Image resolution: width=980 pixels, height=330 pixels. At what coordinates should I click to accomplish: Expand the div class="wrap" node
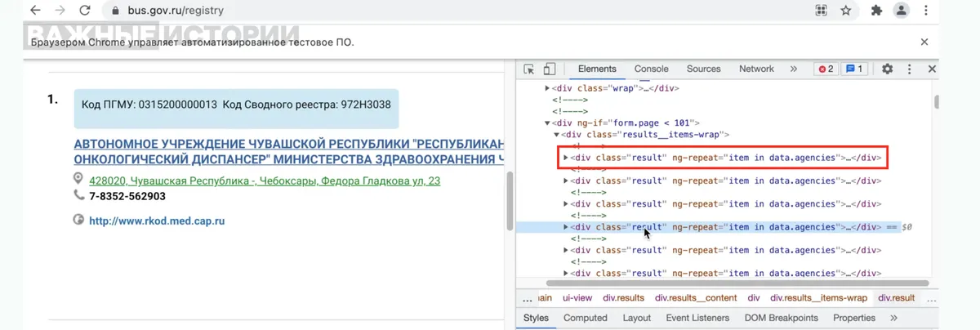(548, 88)
